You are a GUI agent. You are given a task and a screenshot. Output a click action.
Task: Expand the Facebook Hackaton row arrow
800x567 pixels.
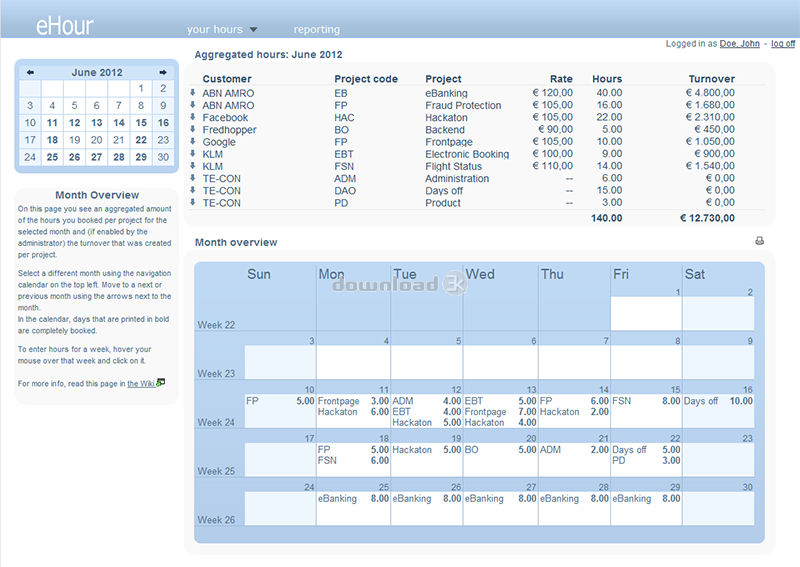pos(193,117)
